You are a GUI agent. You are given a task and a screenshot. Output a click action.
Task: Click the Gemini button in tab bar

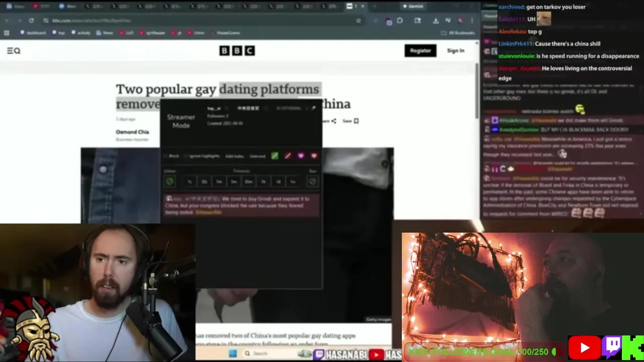click(413, 6)
